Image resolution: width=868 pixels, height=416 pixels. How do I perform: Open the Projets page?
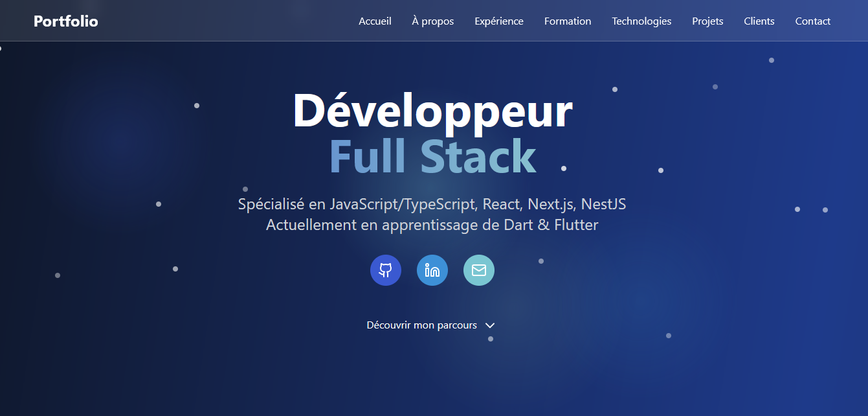pyautogui.click(x=707, y=21)
